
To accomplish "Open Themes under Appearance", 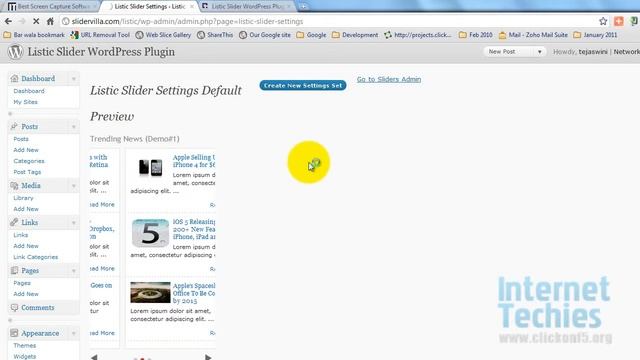I will tap(24, 346).
